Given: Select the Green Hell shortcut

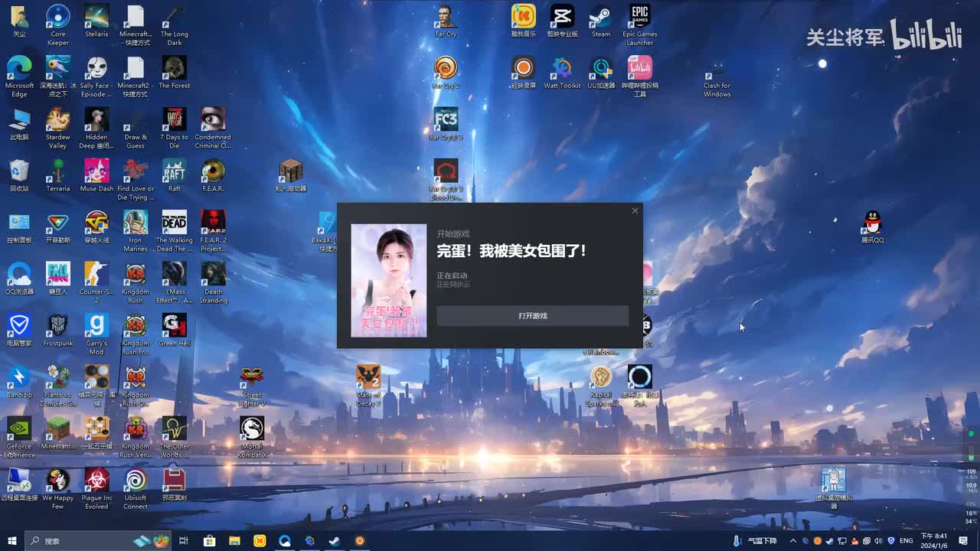Looking at the screenshot, I should pos(174,331).
